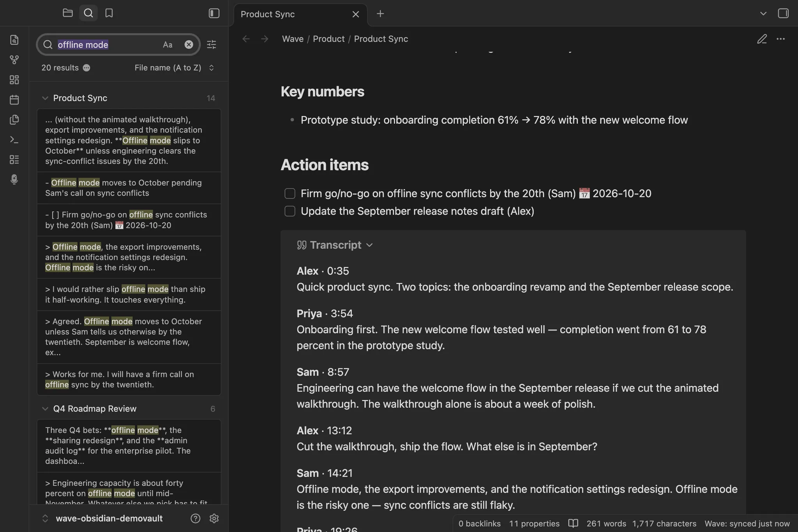Click 0 backlinks in status bar
798x532 pixels.
pyautogui.click(x=479, y=523)
